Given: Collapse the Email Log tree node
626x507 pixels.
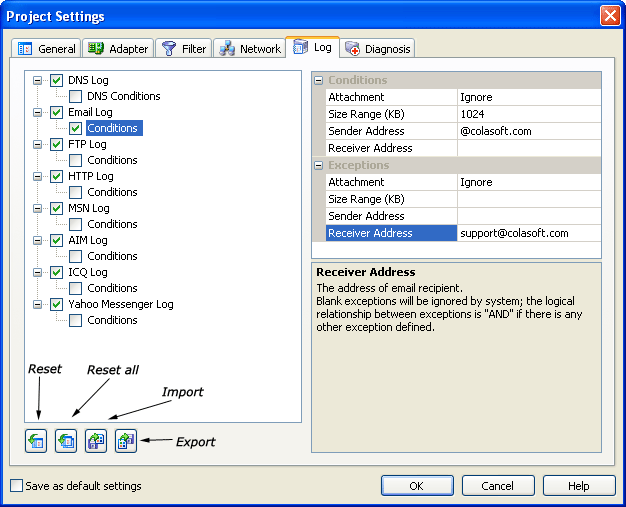Looking at the screenshot, I should click(x=38, y=112).
